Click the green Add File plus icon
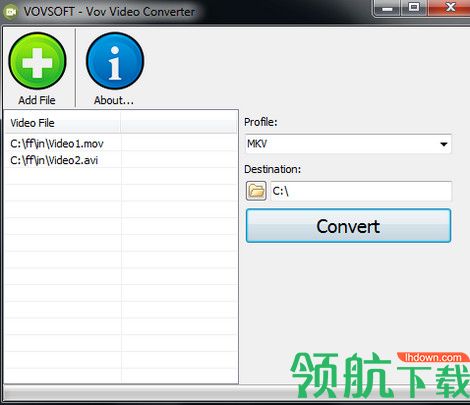Image resolution: width=470 pixels, height=405 pixels. click(37, 61)
